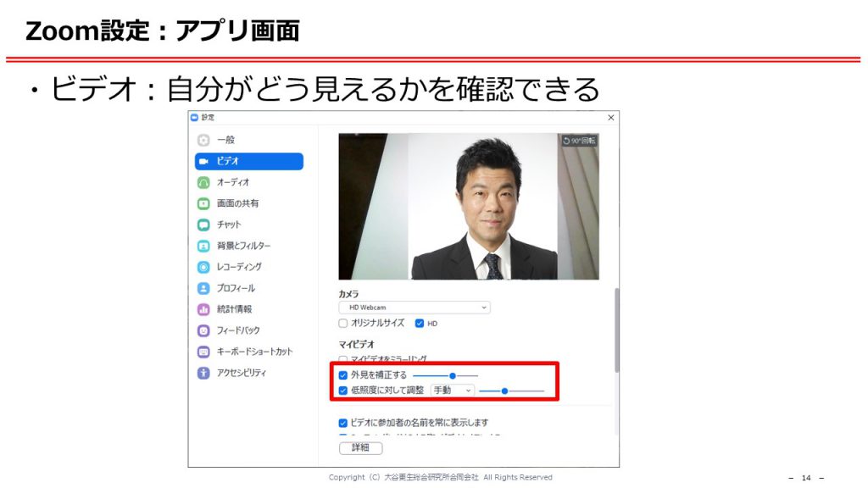Toggle the 外見を補正する checkbox
Image resolution: width=868 pixels, height=488 pixels.
pos(343,375)
